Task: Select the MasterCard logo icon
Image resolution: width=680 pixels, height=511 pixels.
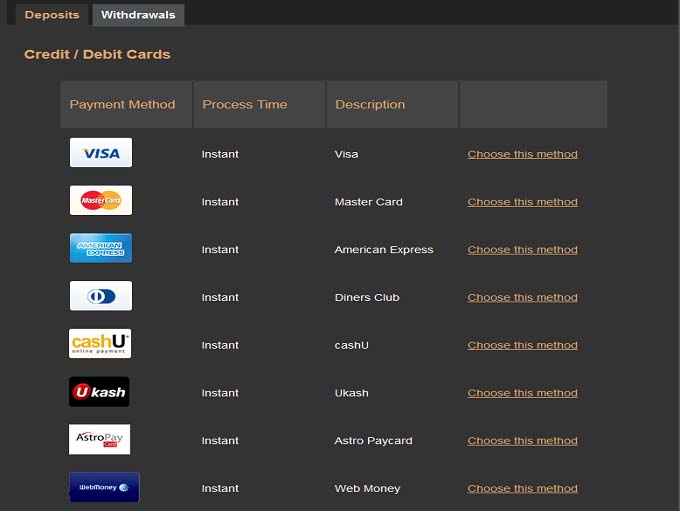Action: [101, 201]
